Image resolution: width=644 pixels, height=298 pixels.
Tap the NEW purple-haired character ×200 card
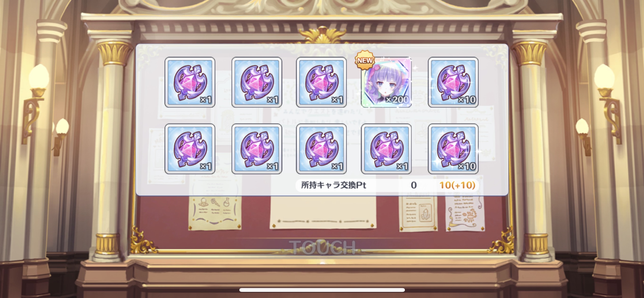(x=386, y=82)
